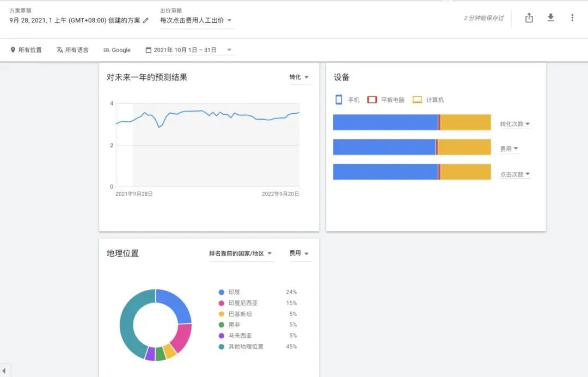Click the location pin icon beside 所有位置
Viewport: 588px width, 377px height.
[x=13, y=50]
